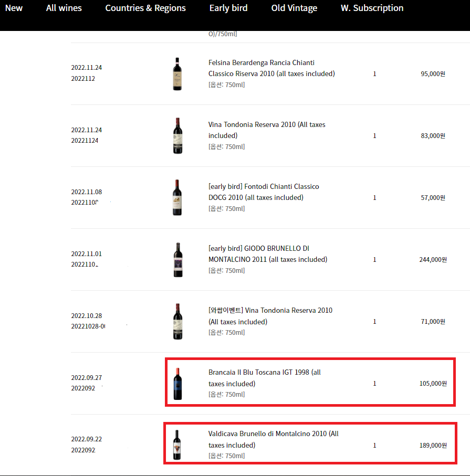The width and height of the screenshot is (470, 476).
Task: Open the Brancaia Il Blu bottle image
Action: [177, 384]
